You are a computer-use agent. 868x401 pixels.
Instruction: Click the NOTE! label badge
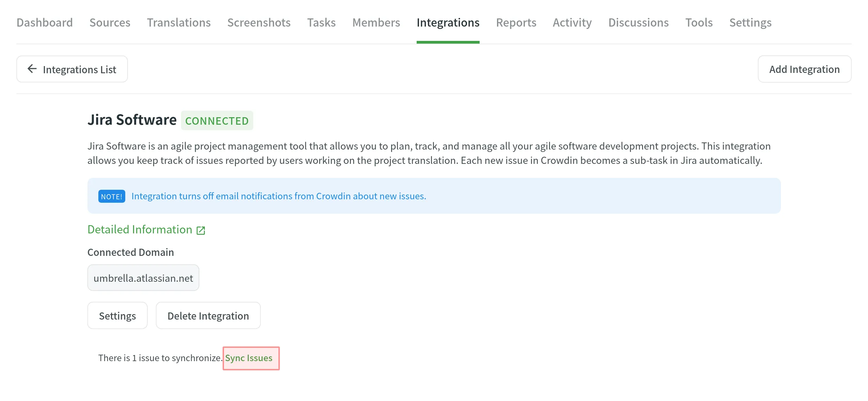pyautogui.click(x=112, y=197)
